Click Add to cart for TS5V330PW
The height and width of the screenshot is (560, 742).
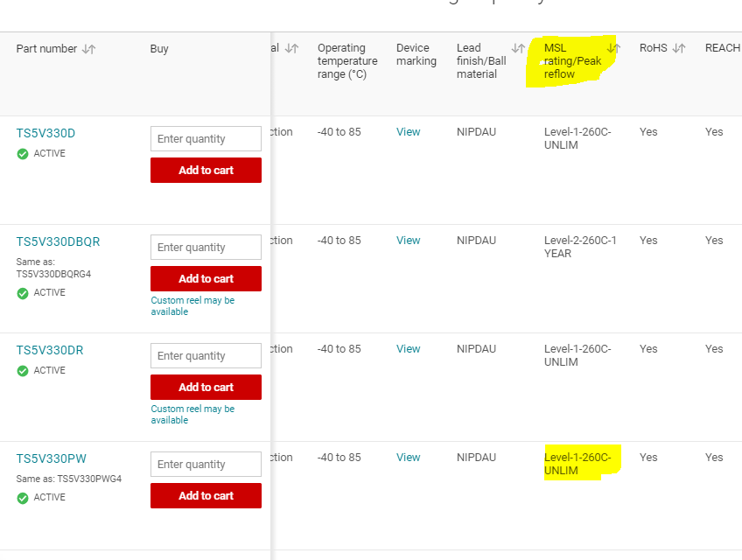[206, 496]
